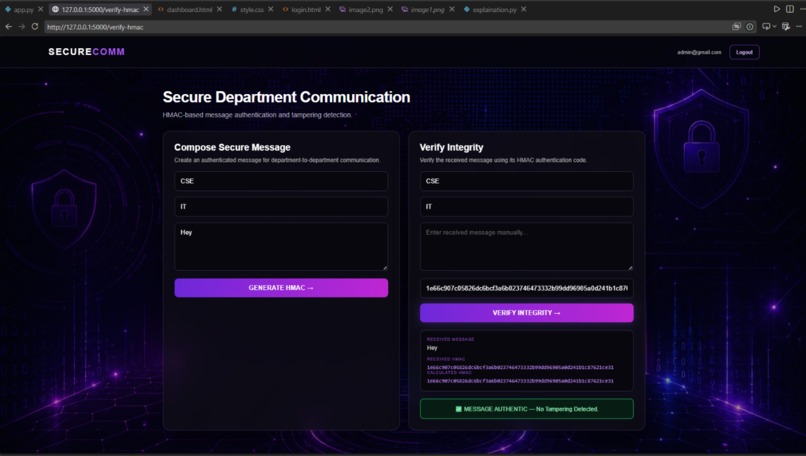The height and width of the screenshot is (456, 806).
Task: Open the explaination.py tab
Action: click(x=494, y=9)
